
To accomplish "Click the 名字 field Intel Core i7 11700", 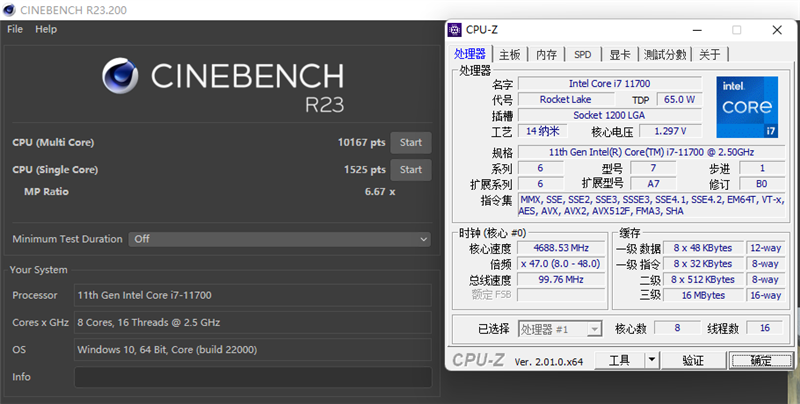I will pyautogui.click(x=610, y=84).
